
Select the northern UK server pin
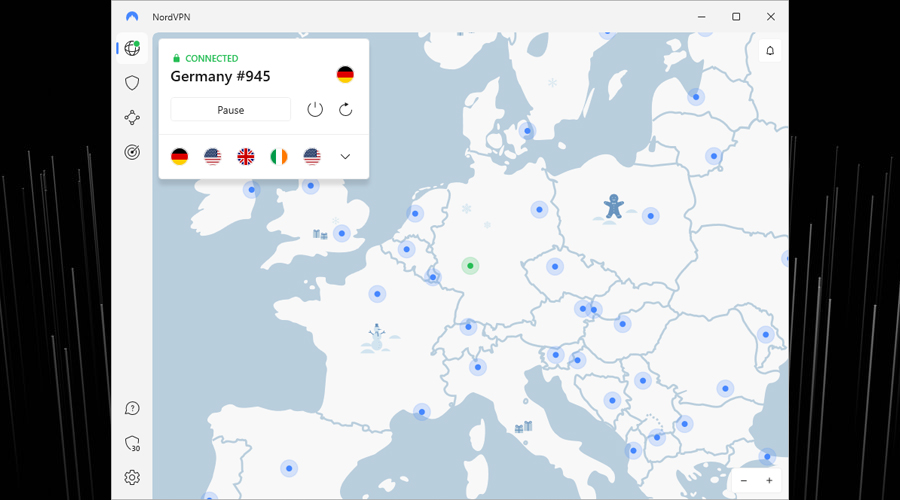(x=311, y=185)
